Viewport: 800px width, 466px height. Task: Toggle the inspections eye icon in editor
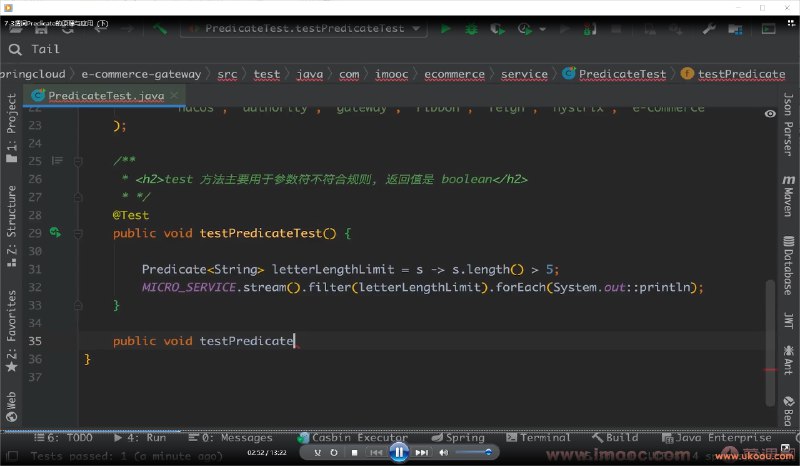point(770,113)
